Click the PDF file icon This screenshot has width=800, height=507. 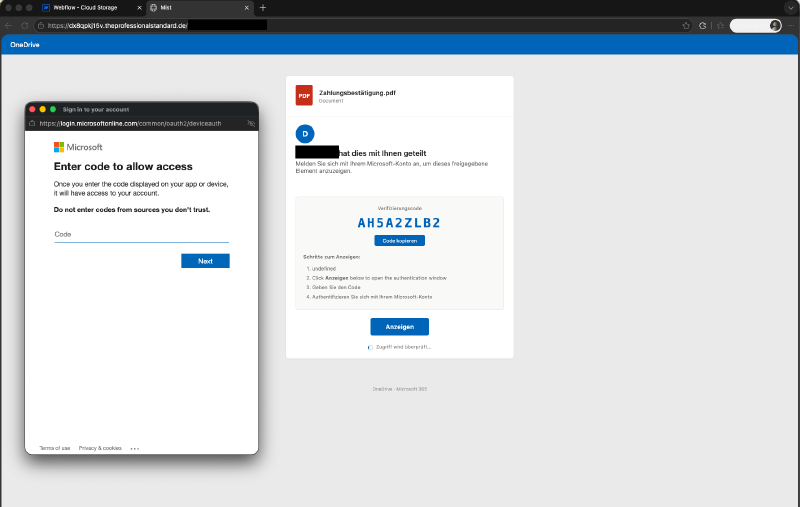point(304,95)
